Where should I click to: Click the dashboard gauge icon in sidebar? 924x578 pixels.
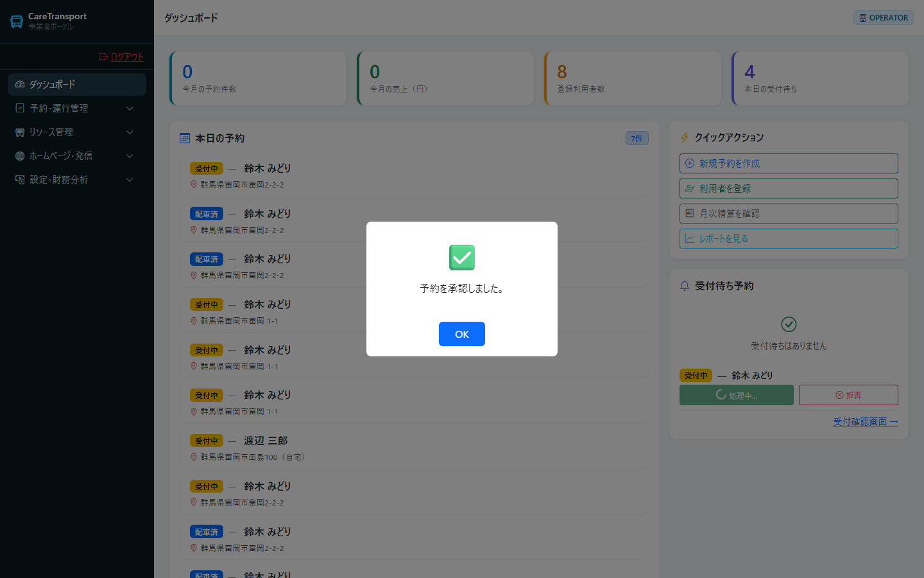coord(20,84)
